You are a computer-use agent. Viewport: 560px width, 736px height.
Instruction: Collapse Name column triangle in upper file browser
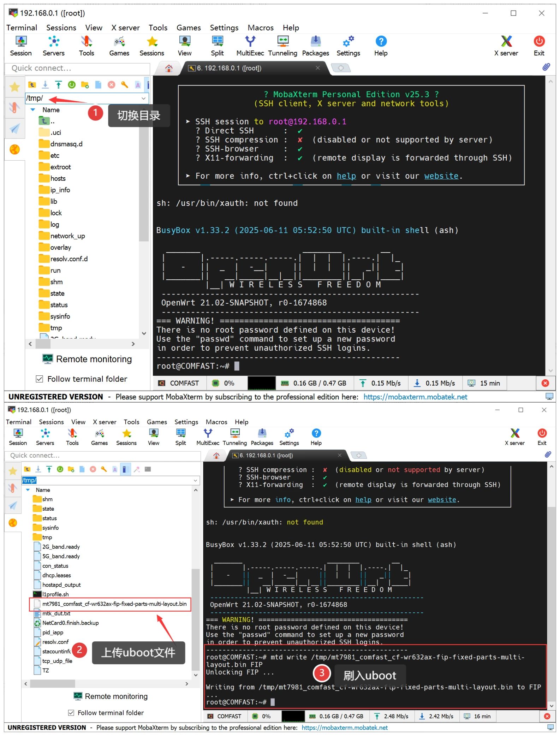pyautogui.click(x=33, y=110)
